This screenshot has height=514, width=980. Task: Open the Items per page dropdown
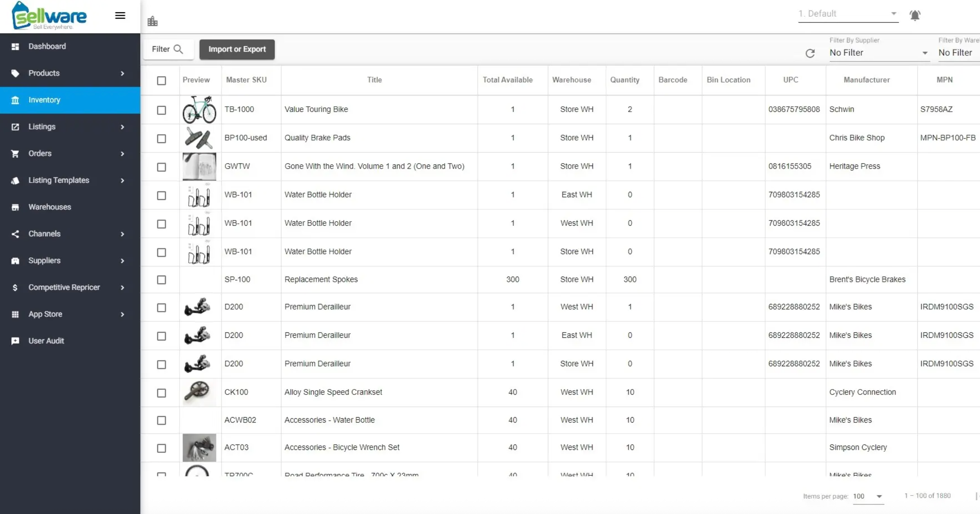[868, 496]
